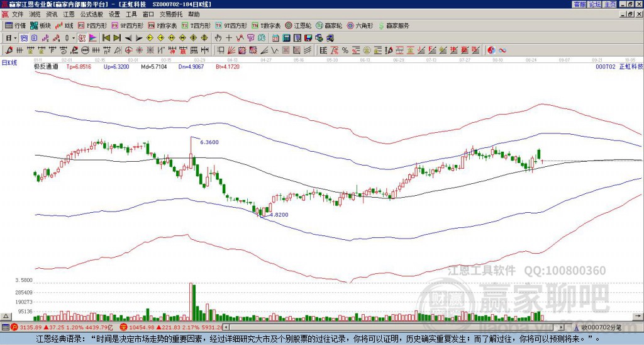
Task: Open the 9T四方形 tool
Action: [x=231, y=25]
